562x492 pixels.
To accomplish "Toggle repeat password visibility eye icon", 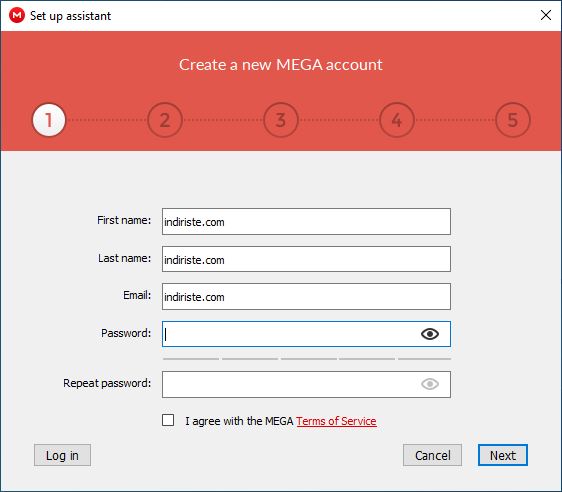I will [x=430, y=384].
